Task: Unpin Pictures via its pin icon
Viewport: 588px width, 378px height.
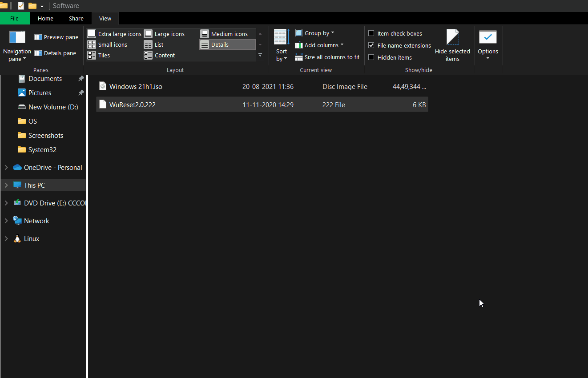Action: pyautogui.click(x=81, y=93)
